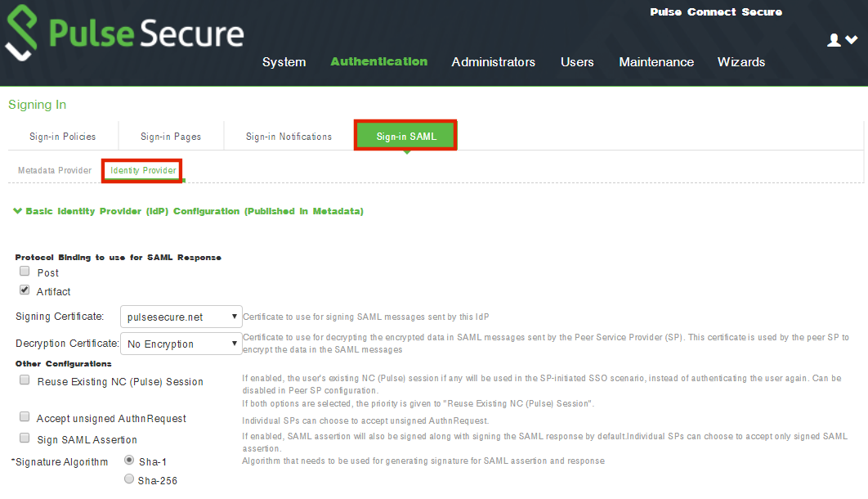This screenshot has height=499, width=868.
Task: Open the Maintenance menu
Action: click(656, 62)
